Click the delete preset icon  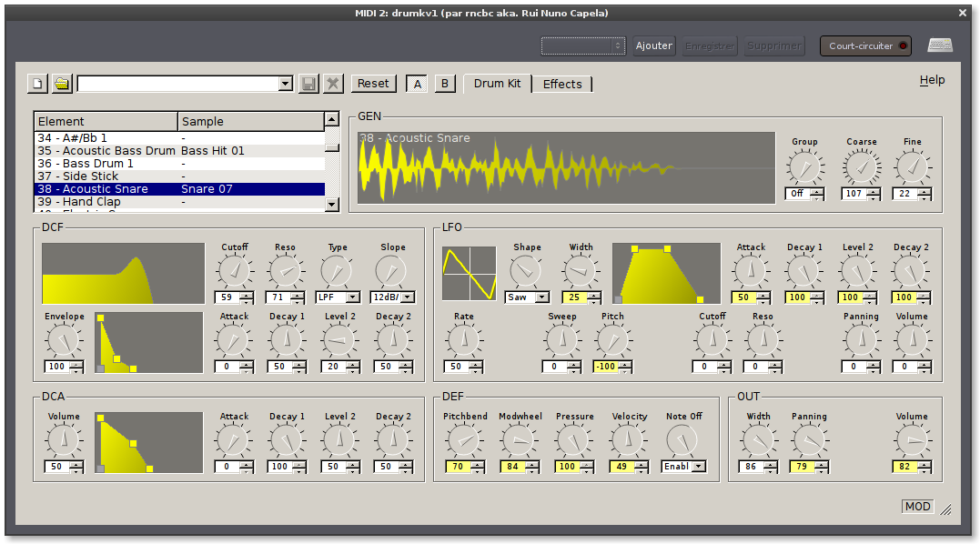[x=333, y=84]
